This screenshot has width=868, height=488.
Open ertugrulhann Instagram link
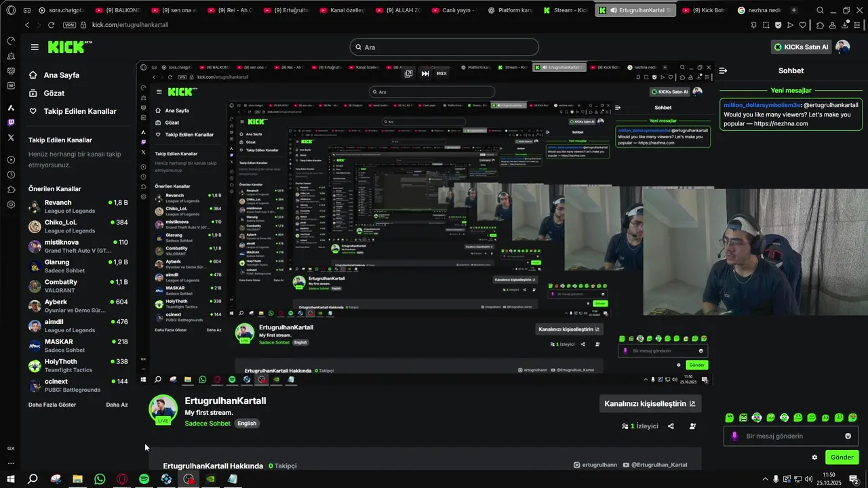click(595, 465)
